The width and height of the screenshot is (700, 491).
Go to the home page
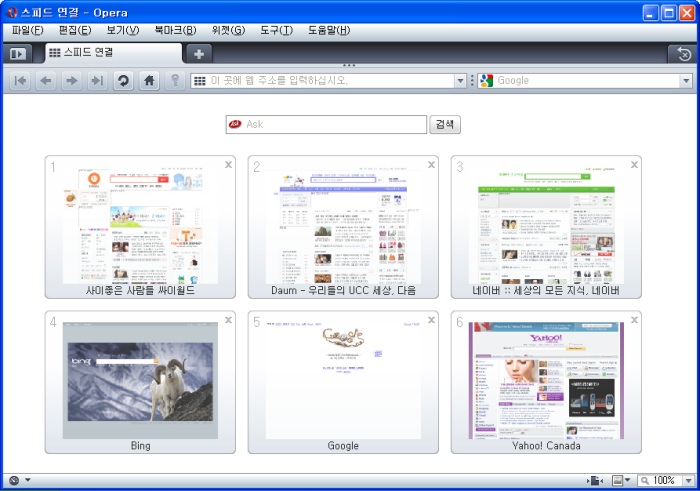149,81
